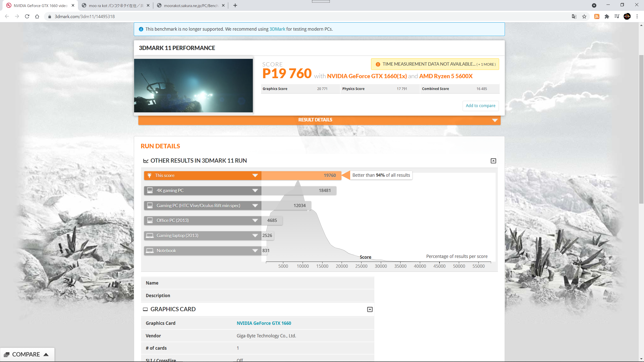Click the time measurement warning banner

tap(435, 64)
